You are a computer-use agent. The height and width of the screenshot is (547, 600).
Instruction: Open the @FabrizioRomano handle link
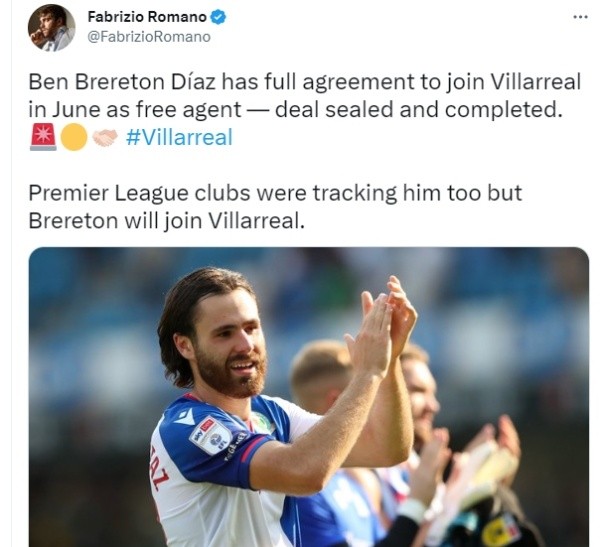[149, 37]
